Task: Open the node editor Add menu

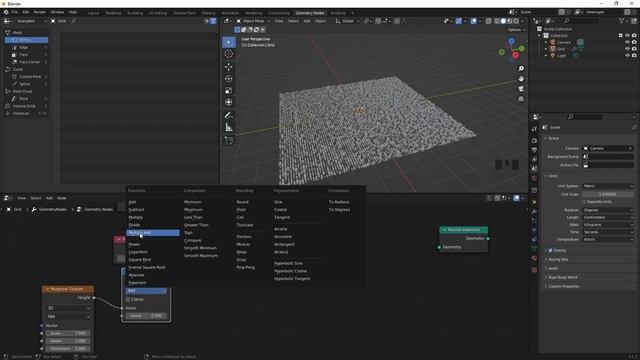Action: coord(49,198)
